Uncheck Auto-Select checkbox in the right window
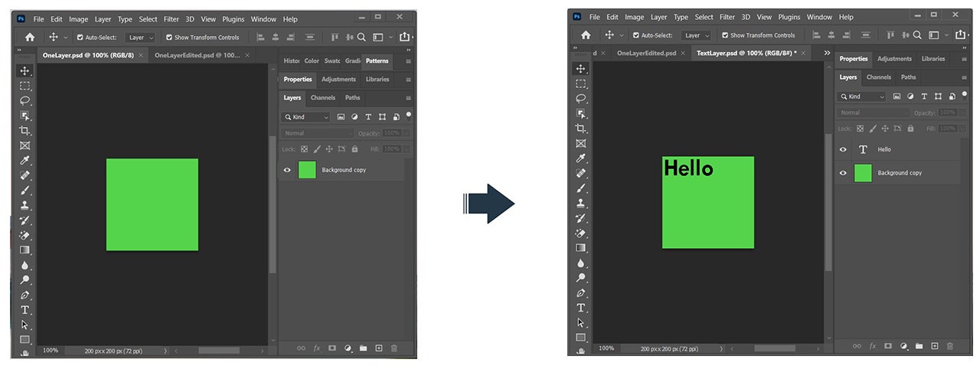This screenshot has width=980, height=366. click(636, 35)
